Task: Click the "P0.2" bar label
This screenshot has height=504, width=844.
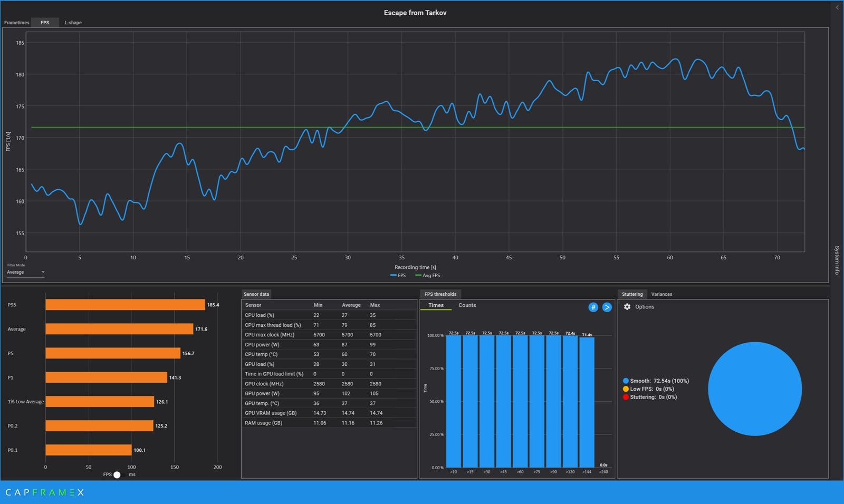Action: (x=13, y=426)
